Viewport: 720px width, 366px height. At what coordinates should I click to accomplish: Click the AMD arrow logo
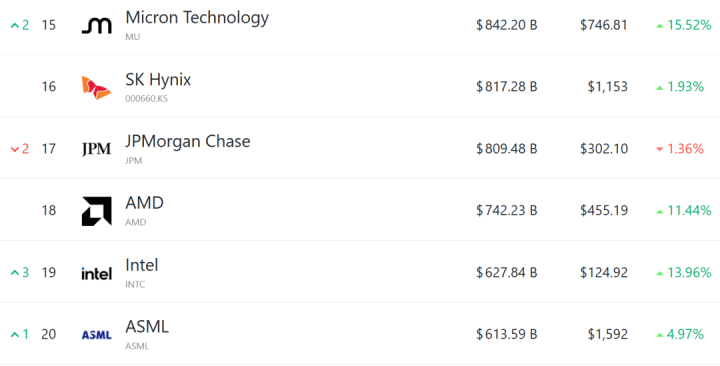click(x=96, y=211)
